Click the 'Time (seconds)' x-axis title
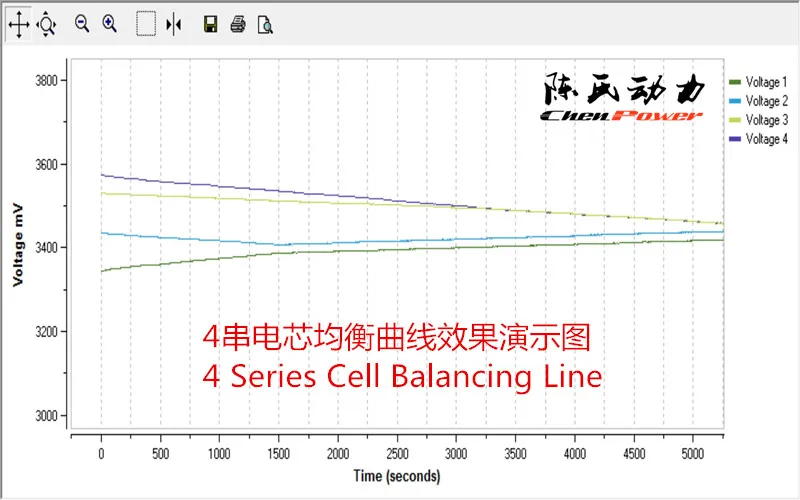 point(396,476)
